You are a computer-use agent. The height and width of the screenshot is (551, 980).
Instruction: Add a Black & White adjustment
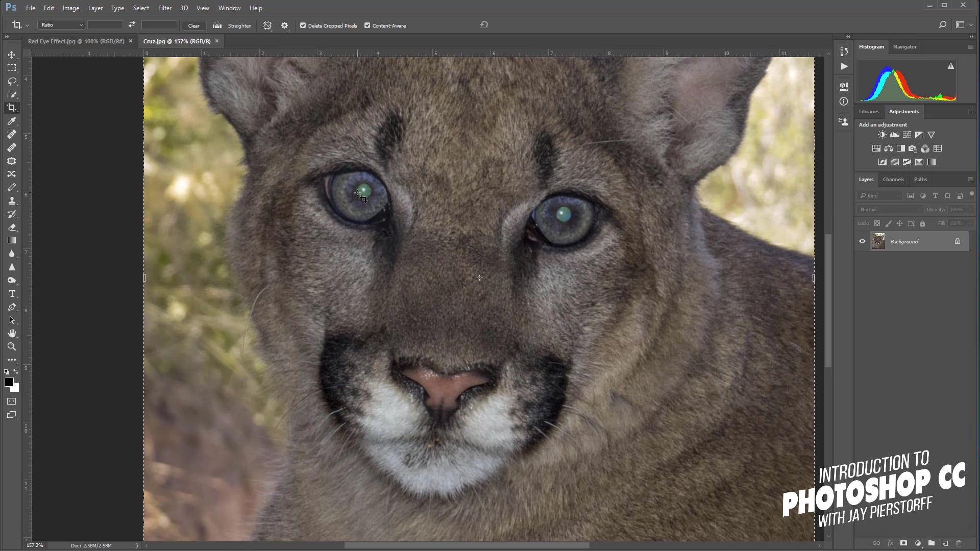(900, 148)
